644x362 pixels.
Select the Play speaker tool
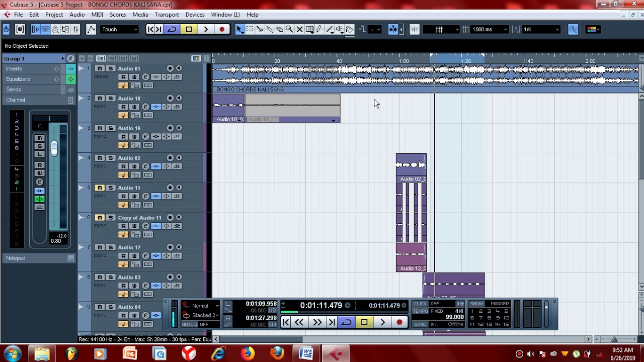[x=340, y=30]
